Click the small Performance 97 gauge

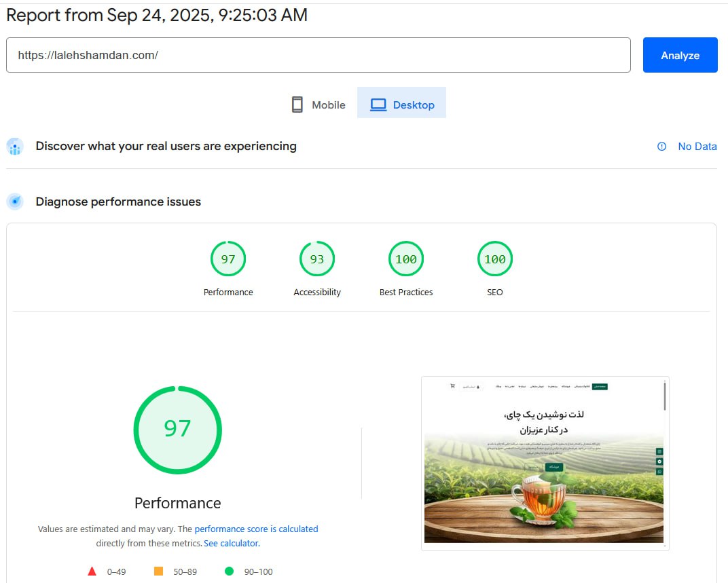click(228, 259)
